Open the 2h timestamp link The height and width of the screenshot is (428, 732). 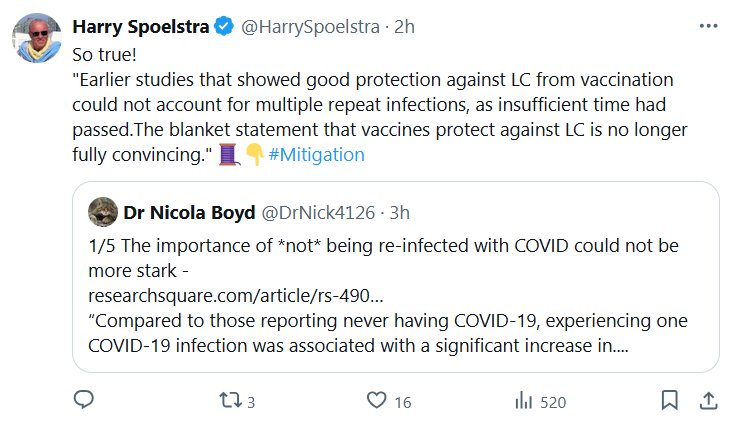[x=404, y=27]
